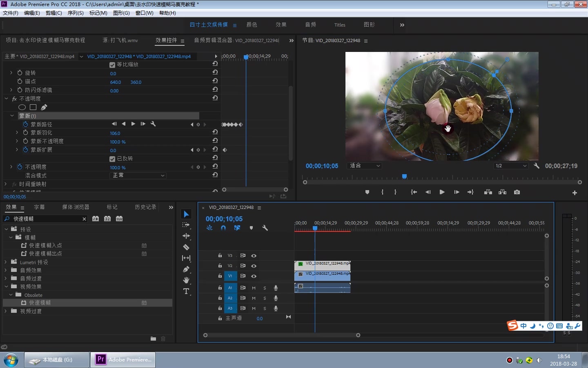
Task: Open 历史记录 panel tab
Action: (x=146, y=207)
